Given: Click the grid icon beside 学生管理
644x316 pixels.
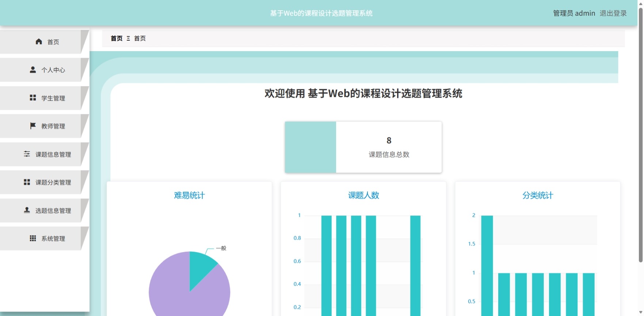Looking at the screenshot, I should 33,98.
